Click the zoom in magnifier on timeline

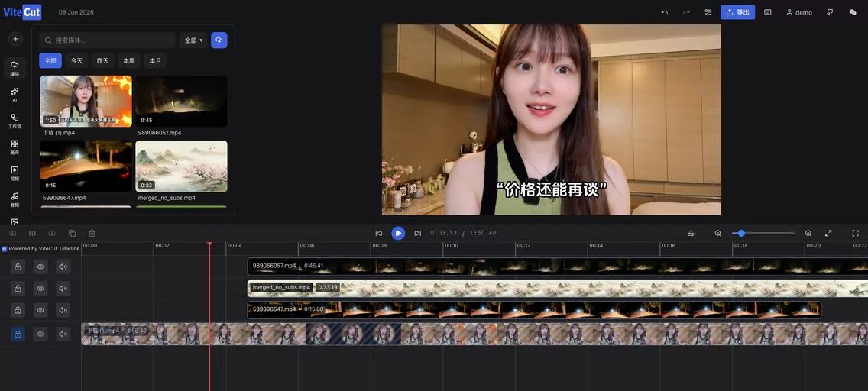[x=808, y=234]
